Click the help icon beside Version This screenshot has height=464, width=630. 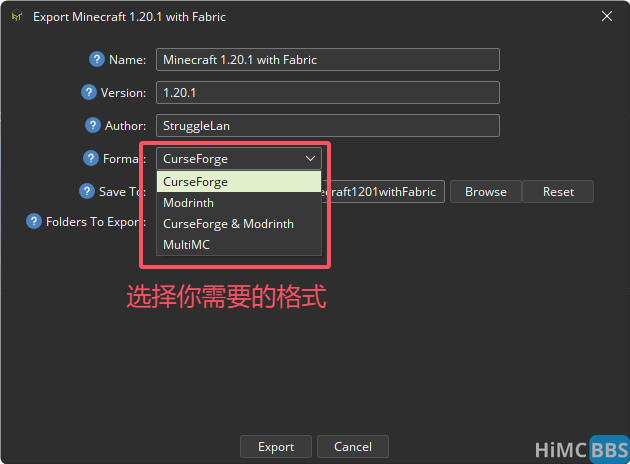(89, 92)
